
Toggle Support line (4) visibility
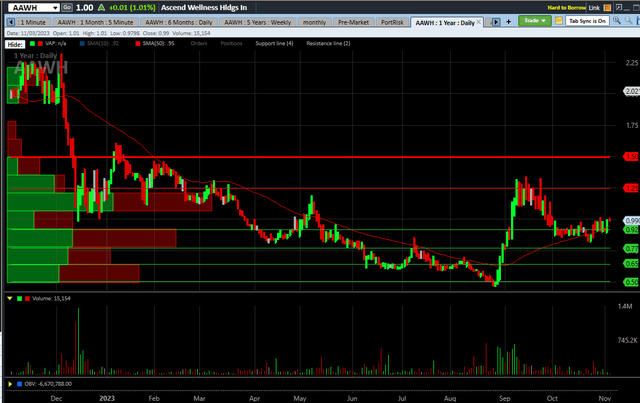(274, 43)
